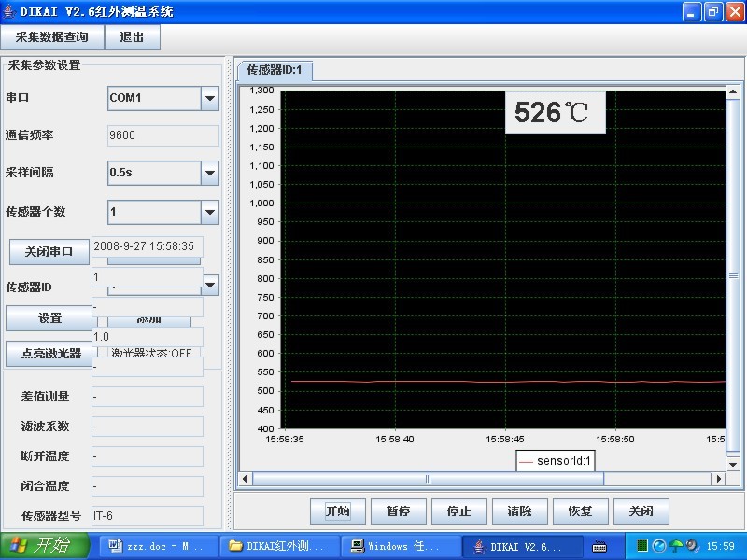
Task: Click the 通信频率 9600 field
Action: click(163, 135)
